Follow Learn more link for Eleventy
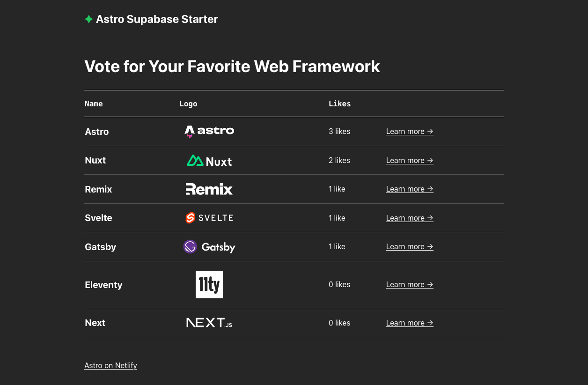The image size is (588, 385). [410, 285]
